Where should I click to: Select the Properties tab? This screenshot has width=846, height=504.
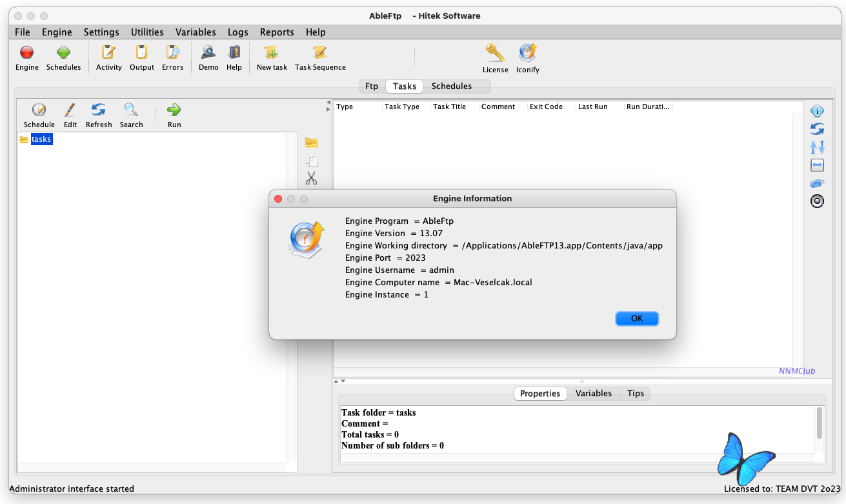540,394
